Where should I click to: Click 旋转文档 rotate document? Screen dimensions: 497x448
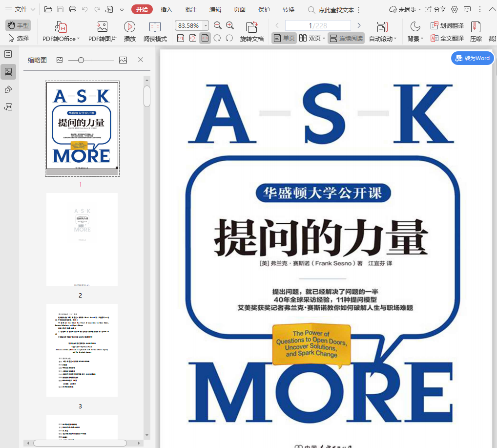[x=251, y=31]
